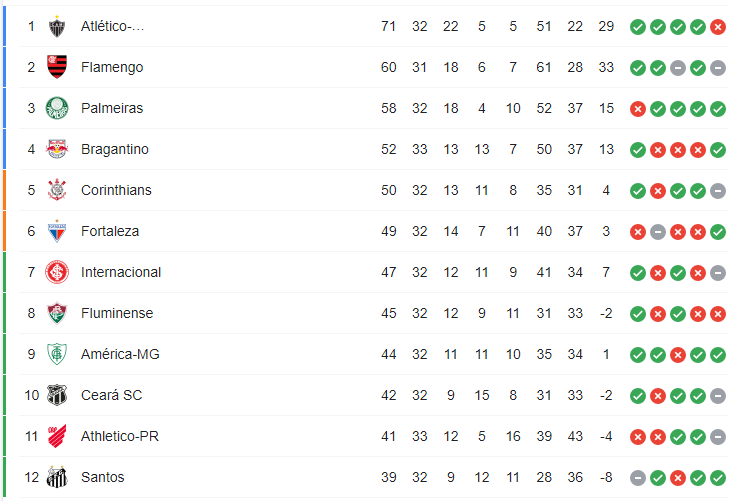Click the Fluminense club crest
This screenshot has width=738, height=501.
(57, 313)
